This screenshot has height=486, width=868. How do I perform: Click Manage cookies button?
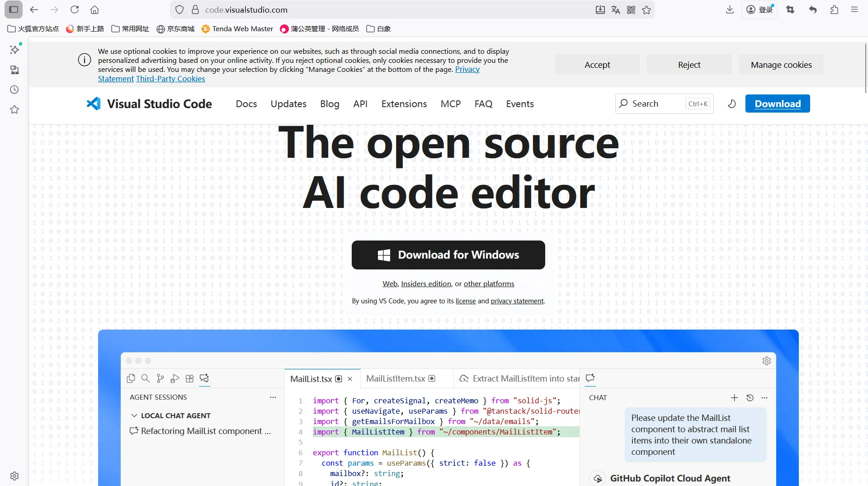[x=781, y=65]
